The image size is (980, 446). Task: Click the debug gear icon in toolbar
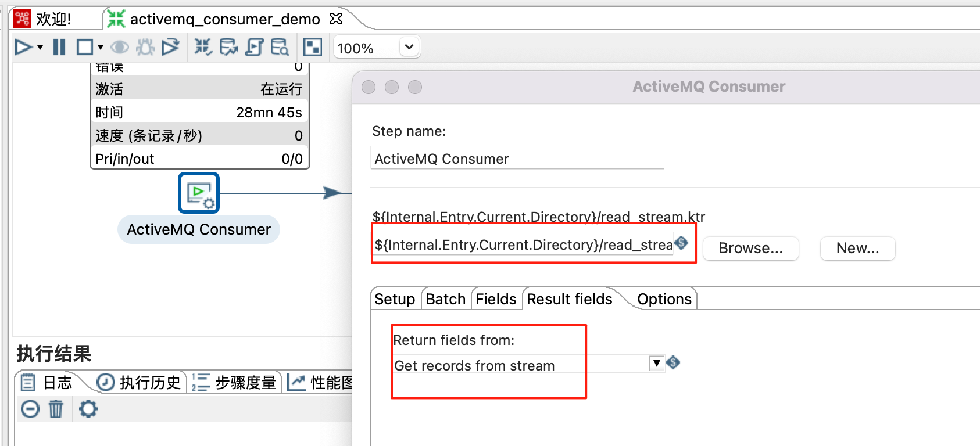(x=145, y=47)
